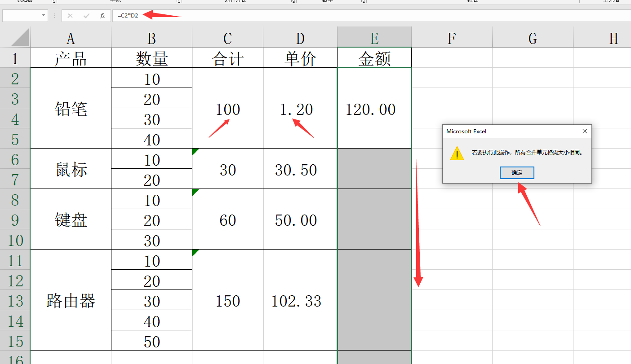Select row header 2
This screenshot has height=364, width=631.
(15, 78)
